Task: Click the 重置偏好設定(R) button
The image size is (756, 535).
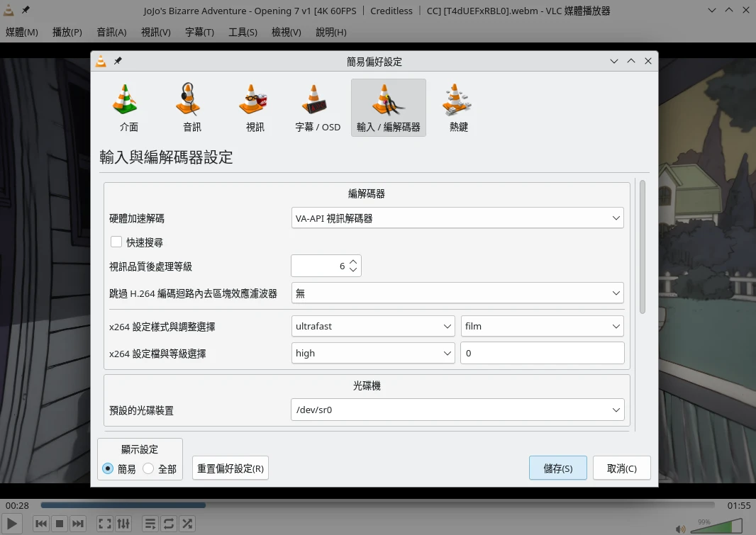Action: coord(230,468)
